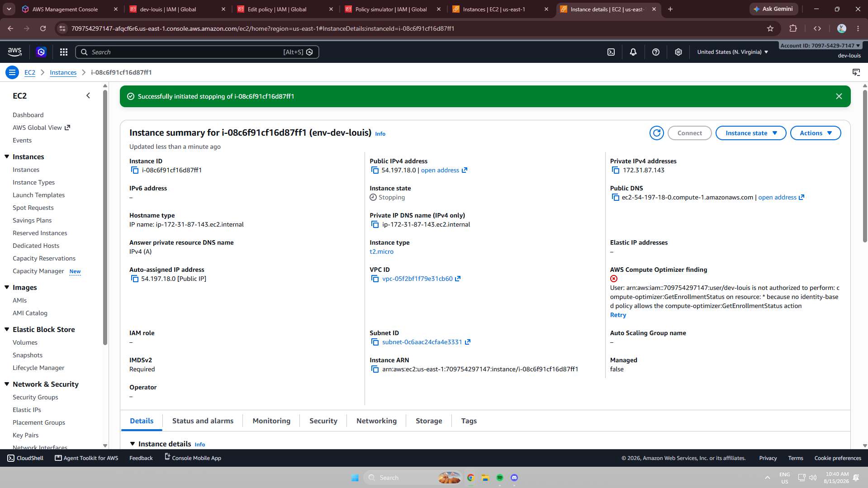Viewport: 868px width, 488px height.
Task: Collapse the EC2 side panel arrow
Action: (x=88, y=96)
